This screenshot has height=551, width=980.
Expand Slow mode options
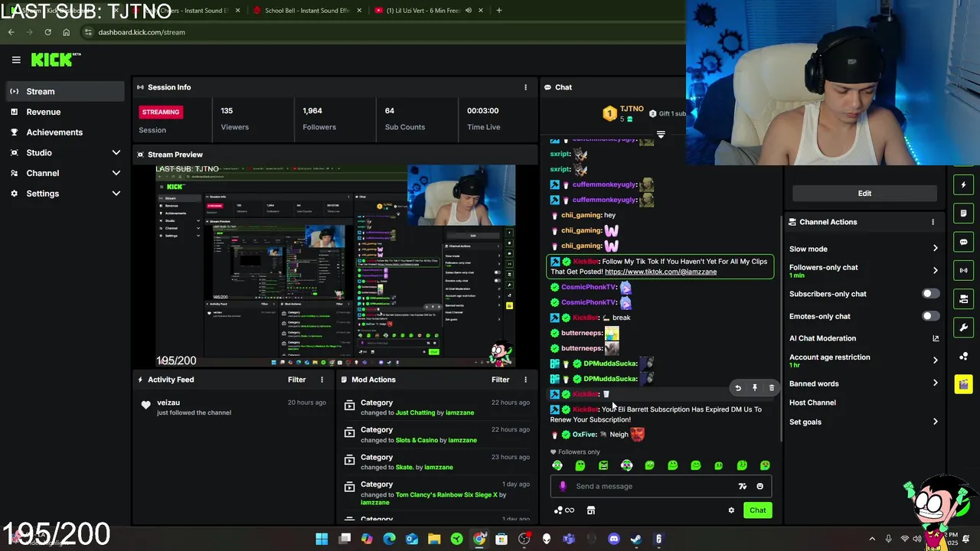tap(935, 249)
